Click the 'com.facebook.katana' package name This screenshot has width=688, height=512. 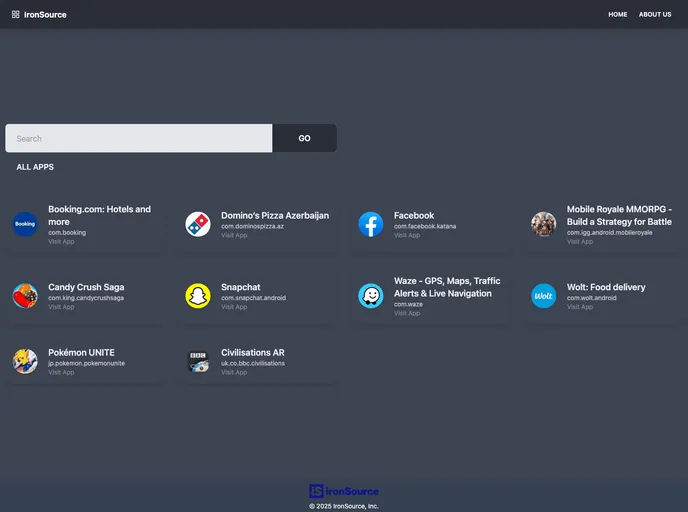[425, 226]
